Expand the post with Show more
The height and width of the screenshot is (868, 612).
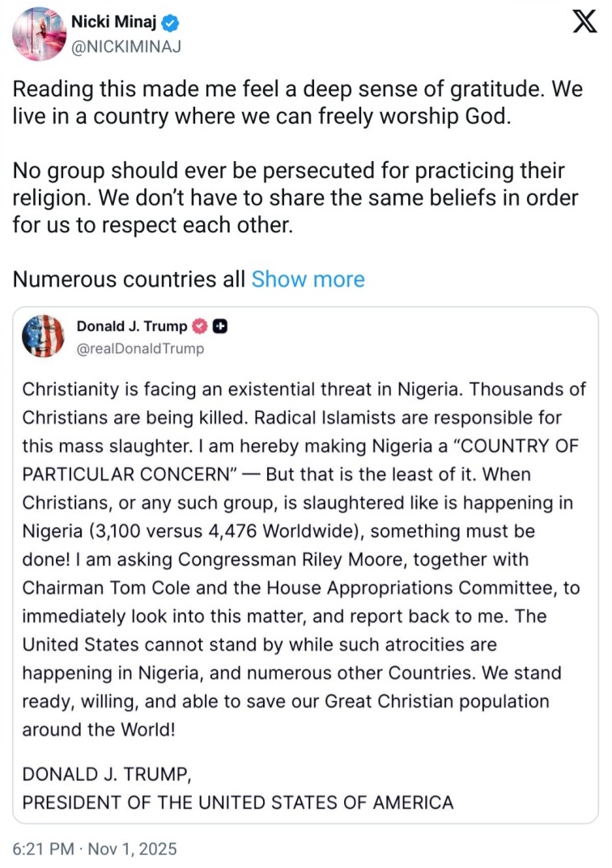(x=308, y=279)
